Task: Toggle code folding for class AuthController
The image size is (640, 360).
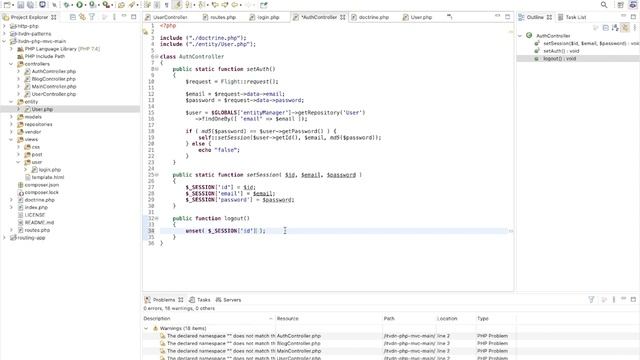Action: click(157, 56)
